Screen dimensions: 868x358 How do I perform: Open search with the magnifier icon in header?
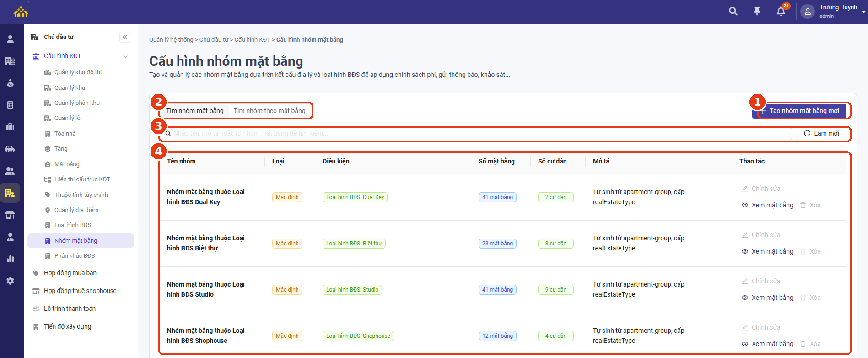733,11
